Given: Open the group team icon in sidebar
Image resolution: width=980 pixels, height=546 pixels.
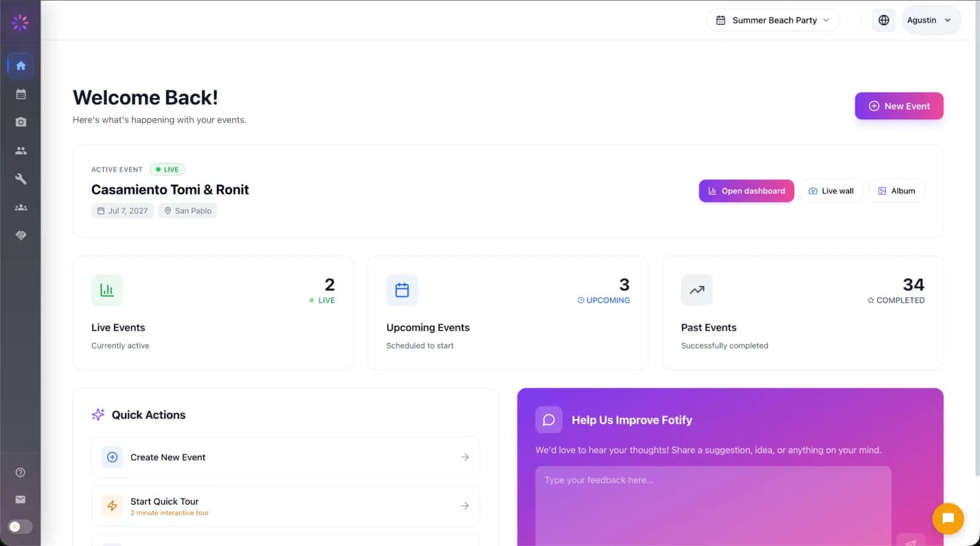Looking at the screenshot, I should (20, 208).
